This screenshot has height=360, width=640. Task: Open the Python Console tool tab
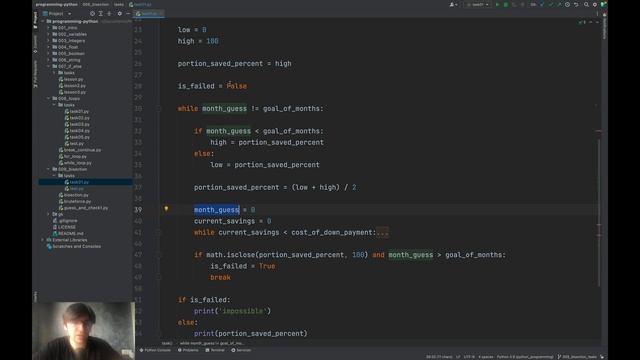(155, 350)
